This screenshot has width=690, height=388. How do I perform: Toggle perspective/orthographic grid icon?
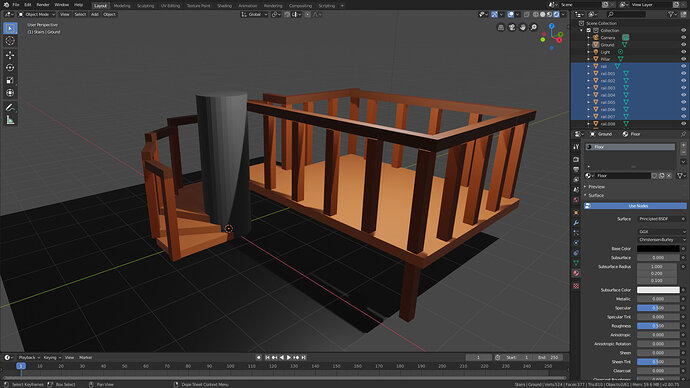501,27
